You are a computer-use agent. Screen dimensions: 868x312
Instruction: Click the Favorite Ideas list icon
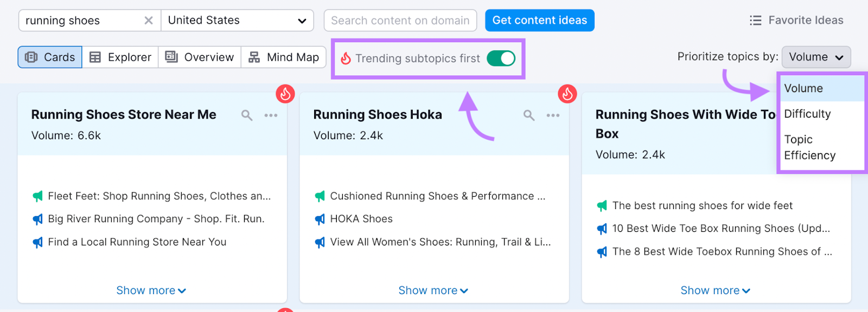[755, 21]
